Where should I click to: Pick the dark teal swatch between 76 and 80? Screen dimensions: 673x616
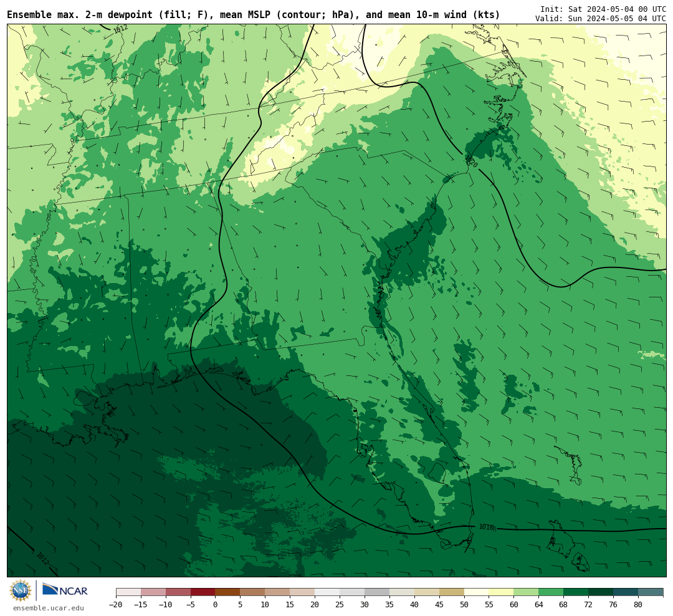(x=626, y=592)
